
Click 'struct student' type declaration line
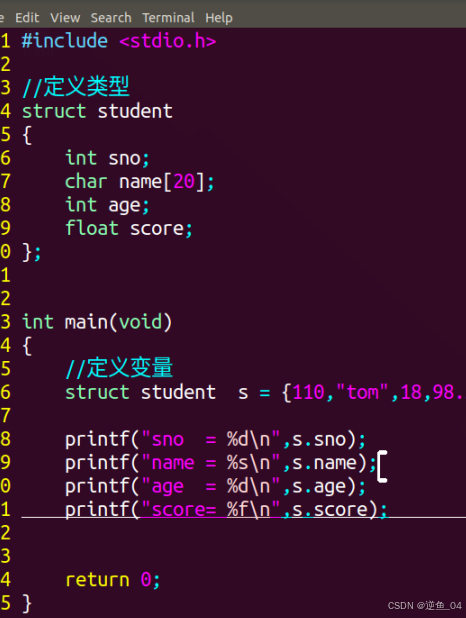[97, 111]
